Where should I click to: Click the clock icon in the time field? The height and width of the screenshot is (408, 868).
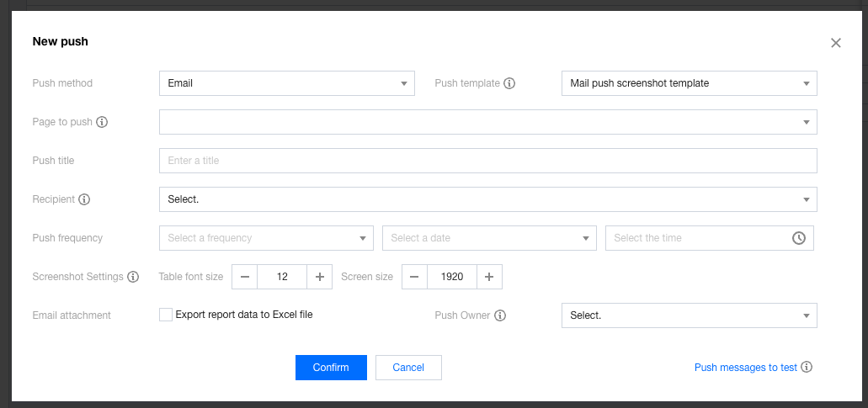[x=798, y=238]
